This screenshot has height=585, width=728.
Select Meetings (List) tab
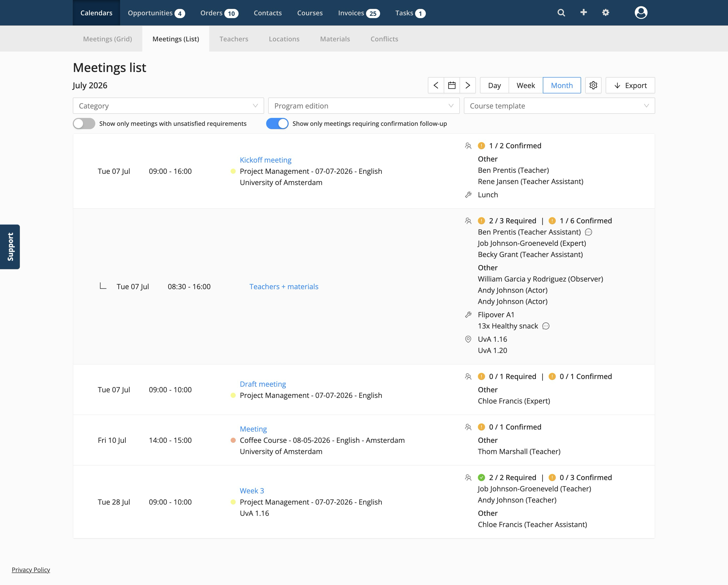click(175, 39)
